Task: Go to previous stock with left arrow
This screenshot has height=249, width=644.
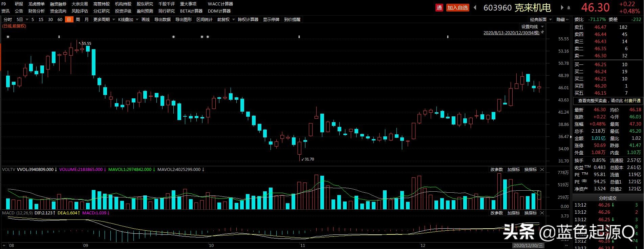Action: (x=475, y=7)
